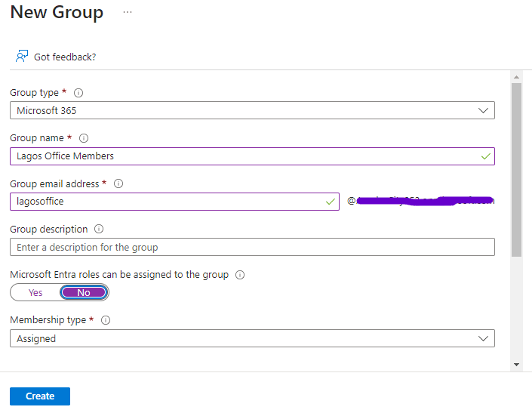
Task: Open the ellipsis menu beside New Group
Action: (127, 13)
